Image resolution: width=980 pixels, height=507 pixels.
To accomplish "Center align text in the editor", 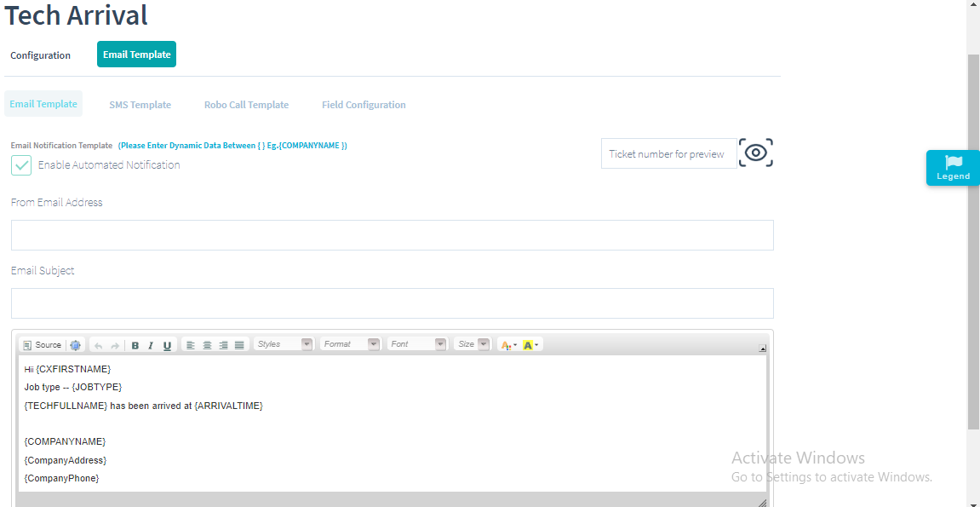I will coord(207,345).
